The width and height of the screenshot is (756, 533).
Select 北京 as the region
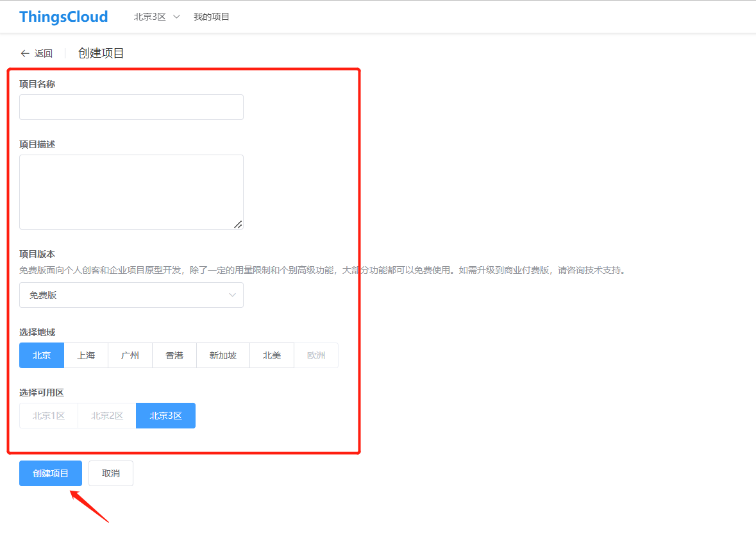42,355
